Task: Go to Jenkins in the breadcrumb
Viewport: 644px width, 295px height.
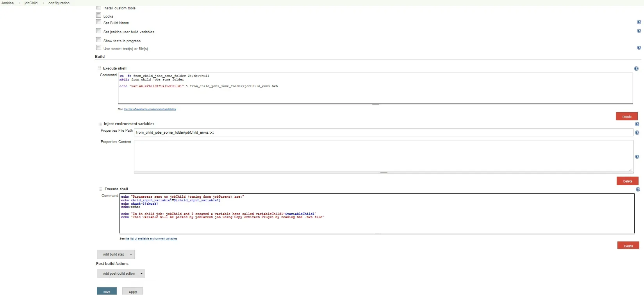Action: coord(7,3)
